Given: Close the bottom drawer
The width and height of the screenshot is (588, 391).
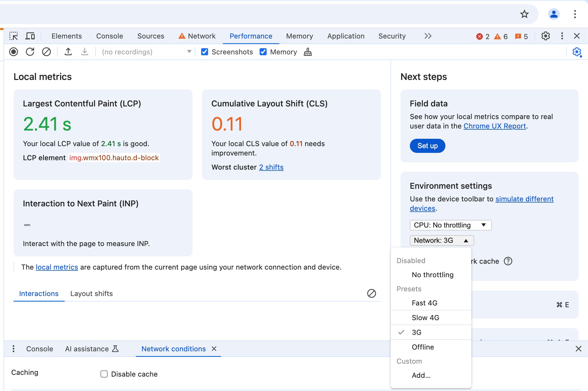Looking at the screenshot, I should click(x=578, y=349).
